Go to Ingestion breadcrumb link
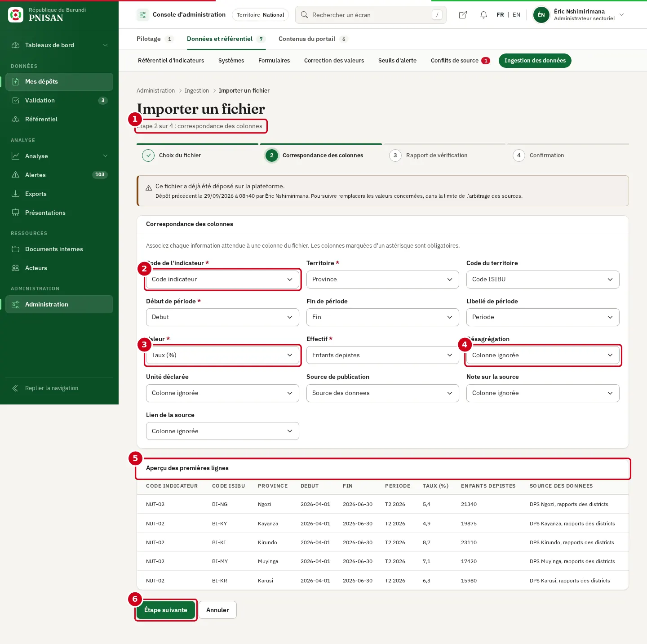The height and width of the screenshot is (644, 647). pyautogui.click(x=197, y=91)
